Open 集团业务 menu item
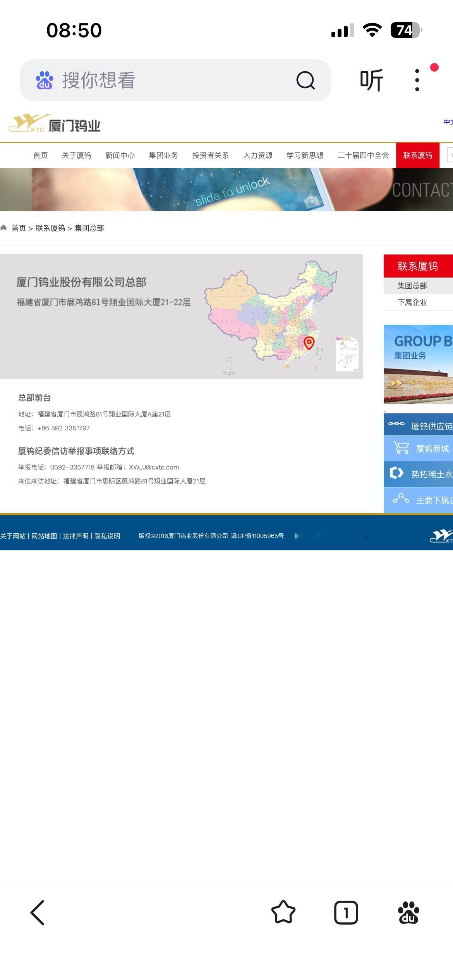 [x=163, y=155]
